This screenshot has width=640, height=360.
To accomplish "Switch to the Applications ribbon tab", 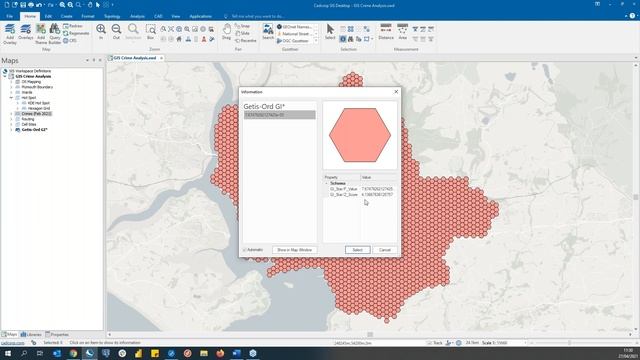I will (200, 16).
